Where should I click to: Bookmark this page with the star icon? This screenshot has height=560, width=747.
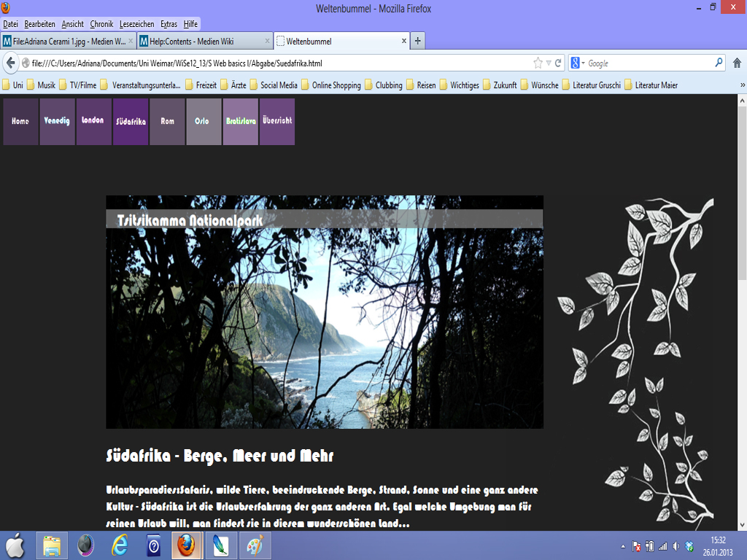(538, 63)
